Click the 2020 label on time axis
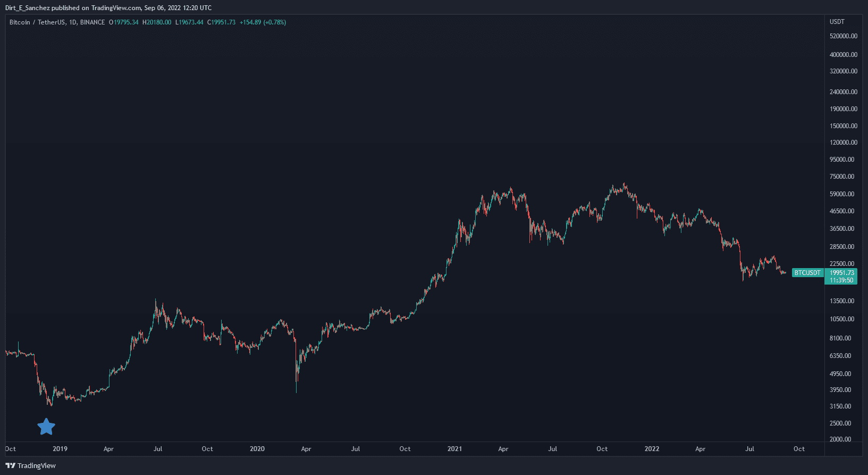Screen dimensions: 868x475 (x=257, y=449)
